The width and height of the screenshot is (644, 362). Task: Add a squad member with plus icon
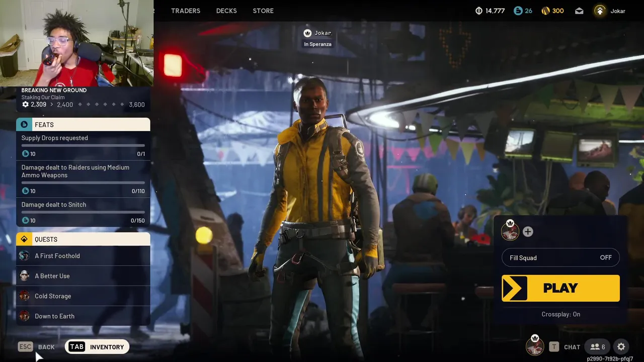pyautogui.click(x=528, y=232)
